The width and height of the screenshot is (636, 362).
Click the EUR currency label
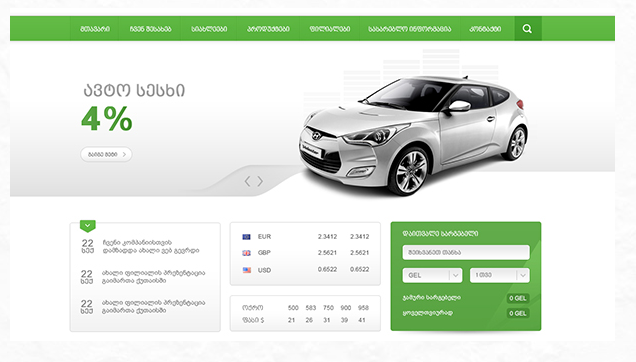[264, 237]
